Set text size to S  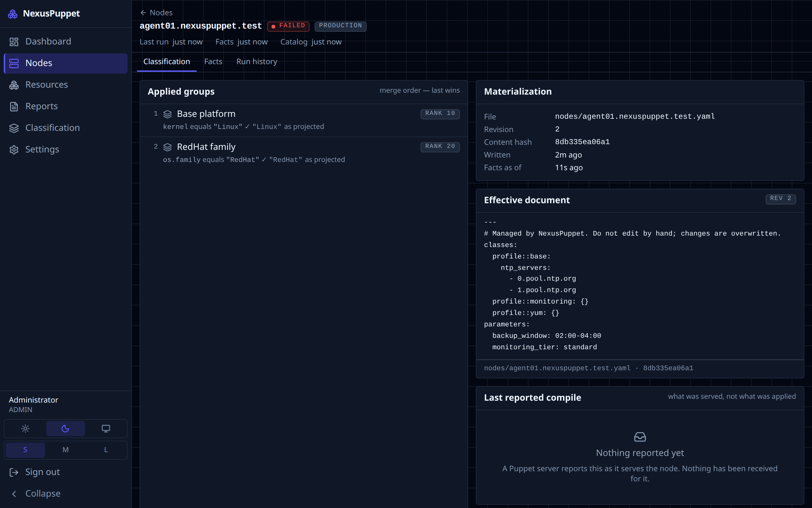coord(25,450)
